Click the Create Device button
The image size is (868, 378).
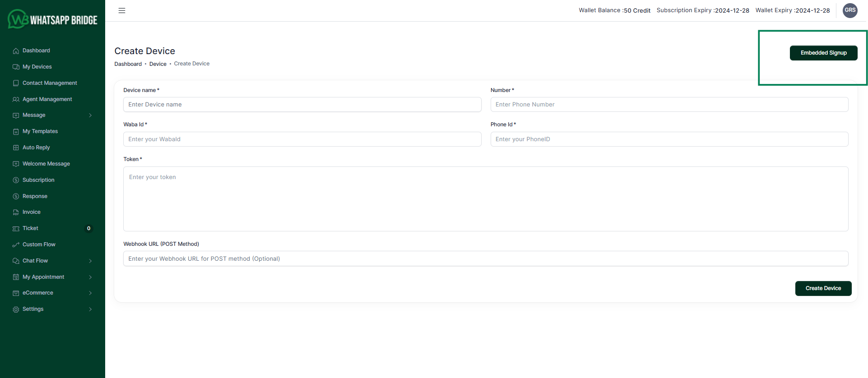(823, 288)
